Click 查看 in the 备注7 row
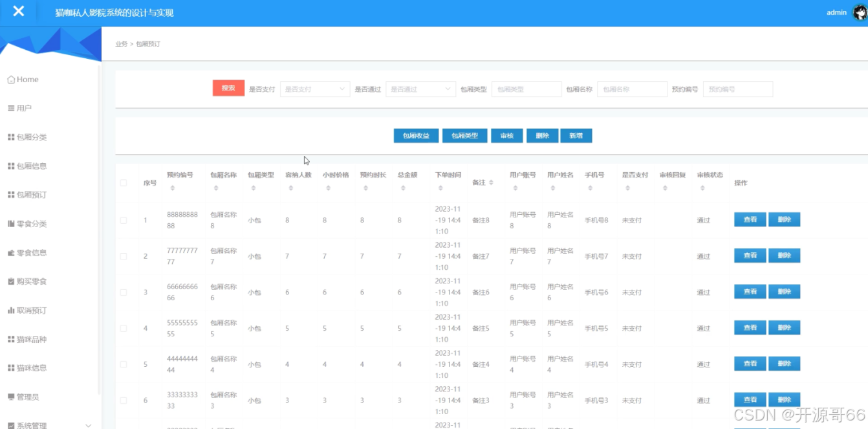The width and height of the screenshot is (868, 429). [750, 256]
